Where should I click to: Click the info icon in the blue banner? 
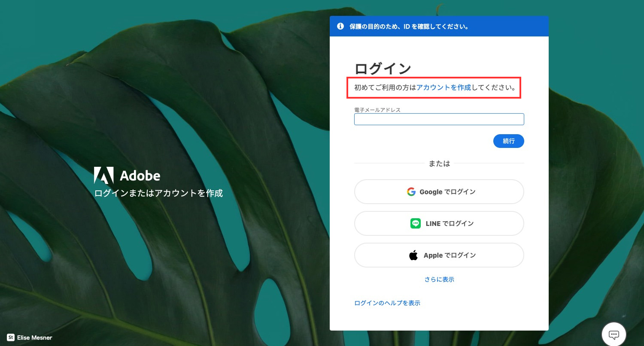340,26
